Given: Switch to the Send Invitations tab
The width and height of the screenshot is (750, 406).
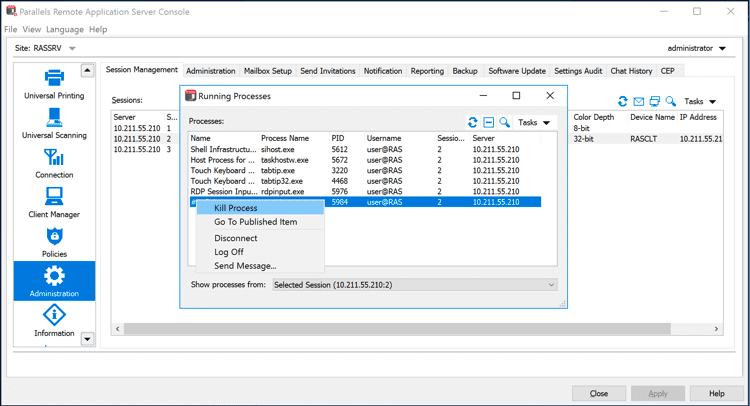Looking at the screenshot, I should click(328, 71).
